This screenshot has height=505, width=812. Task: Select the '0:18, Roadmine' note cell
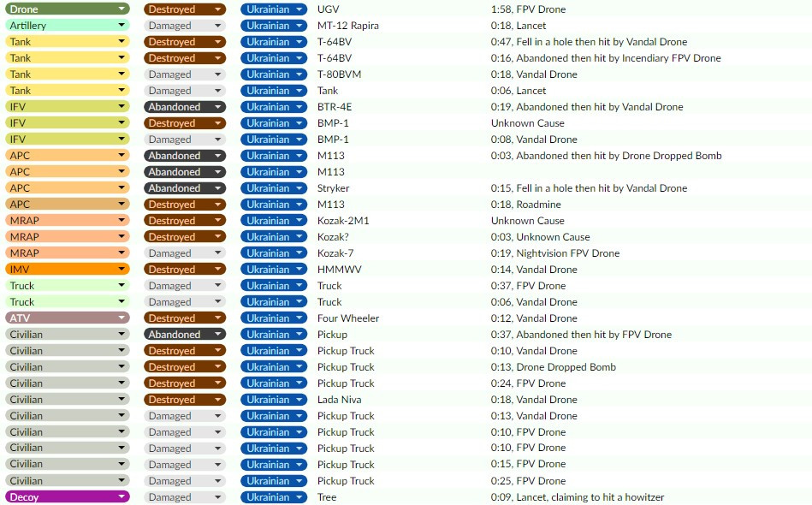coord(525,204)
